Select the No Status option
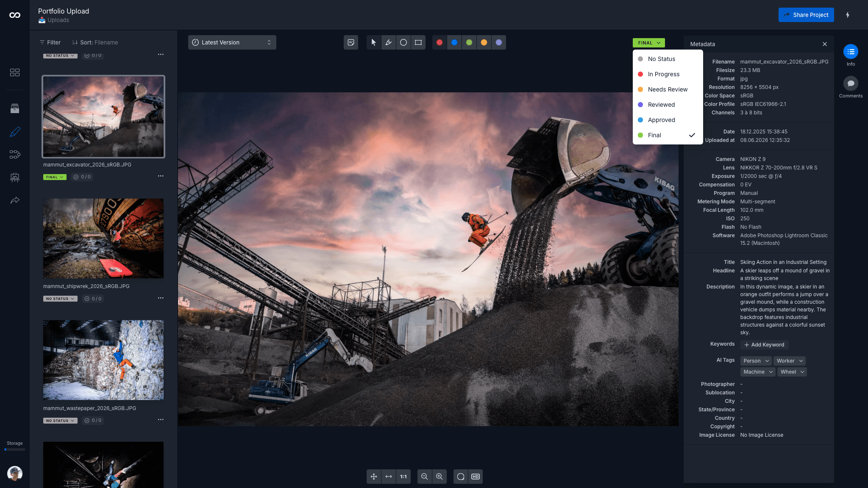This screenshot has width=868, height=488. point(668,59)
